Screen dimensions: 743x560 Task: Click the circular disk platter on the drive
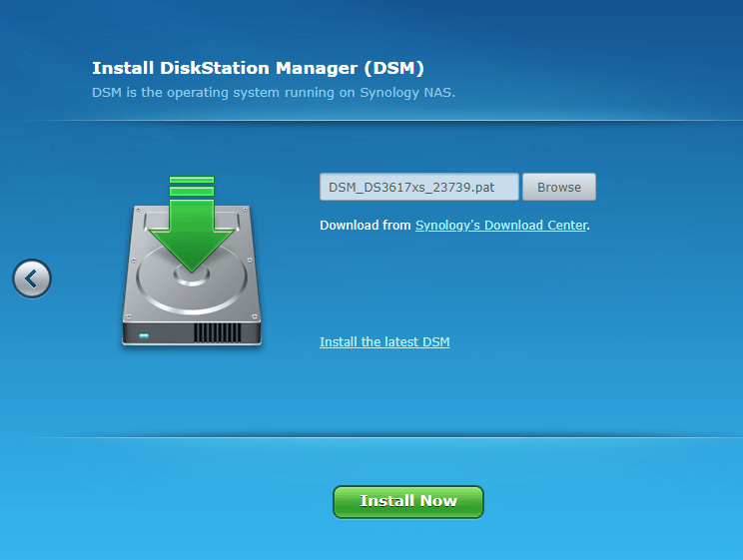(x=190, y=280)
